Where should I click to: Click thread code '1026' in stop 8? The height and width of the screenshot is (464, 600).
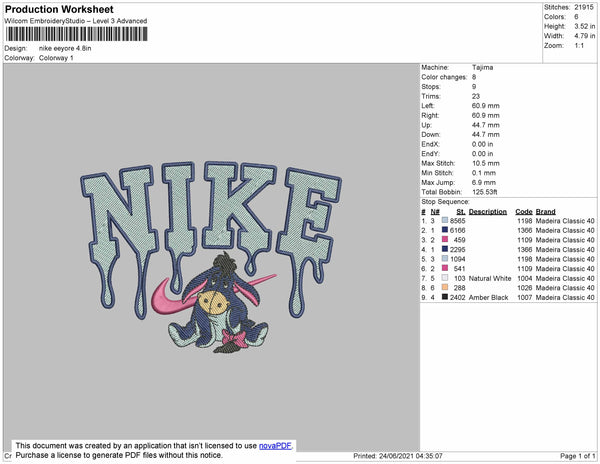point(525,288)
